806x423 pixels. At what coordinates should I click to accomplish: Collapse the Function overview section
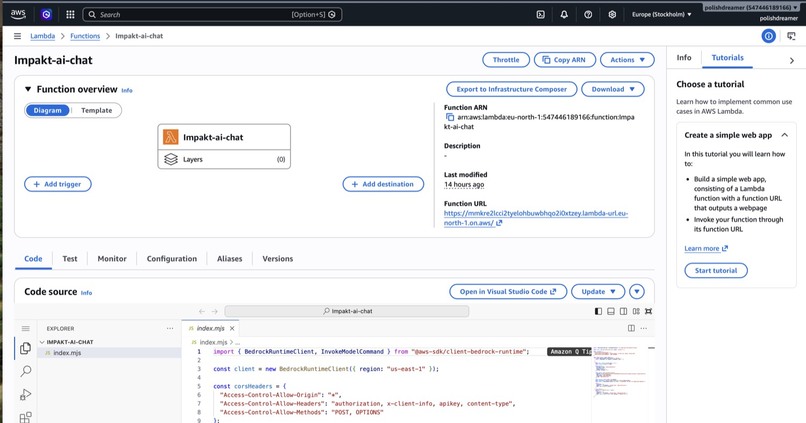pyautogui.click(x=28, y=89)
